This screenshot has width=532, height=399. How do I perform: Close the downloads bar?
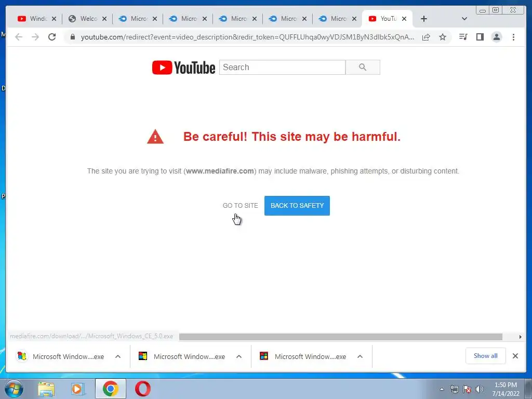[515, 356]
